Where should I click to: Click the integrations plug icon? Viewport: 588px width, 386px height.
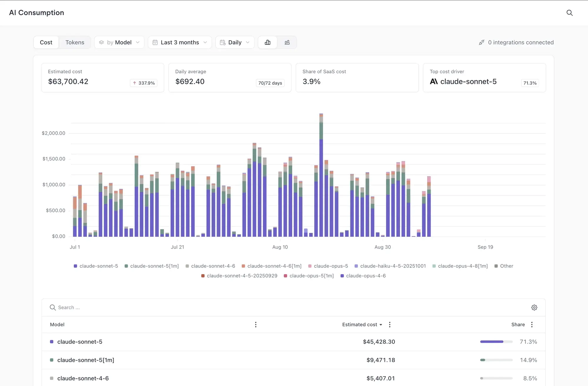pyautogui.click(x=482, y=42)
